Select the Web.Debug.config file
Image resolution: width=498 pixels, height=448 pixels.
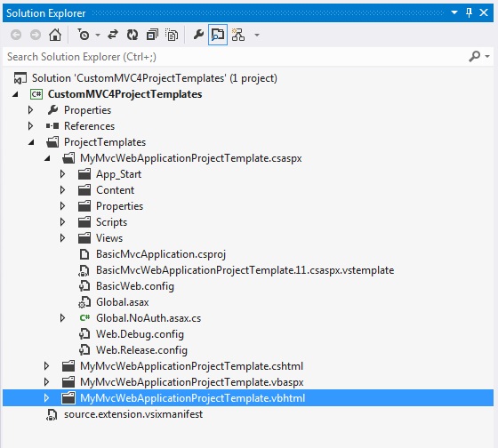point(141,334)
